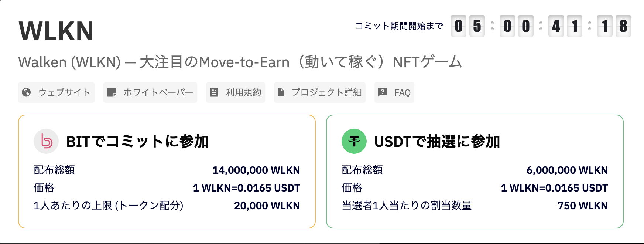Click the WLKN title heading
Viewport: 644px width, 244px height.
pos(56,31)
